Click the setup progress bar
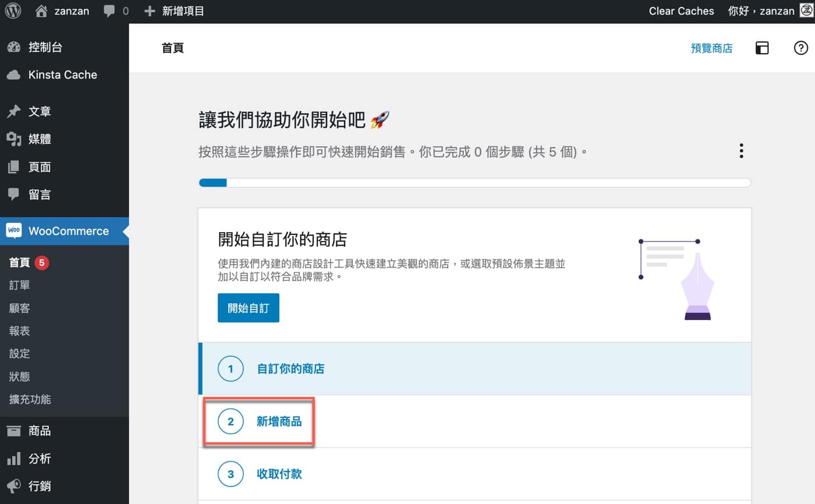The height and width of the screenshot is (504, 815). coord(474,183)
